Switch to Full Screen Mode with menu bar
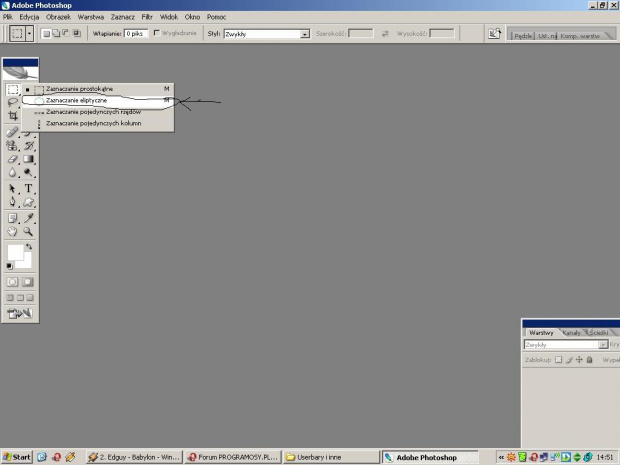This screenshot has width=620, height=465. (20, 298)
